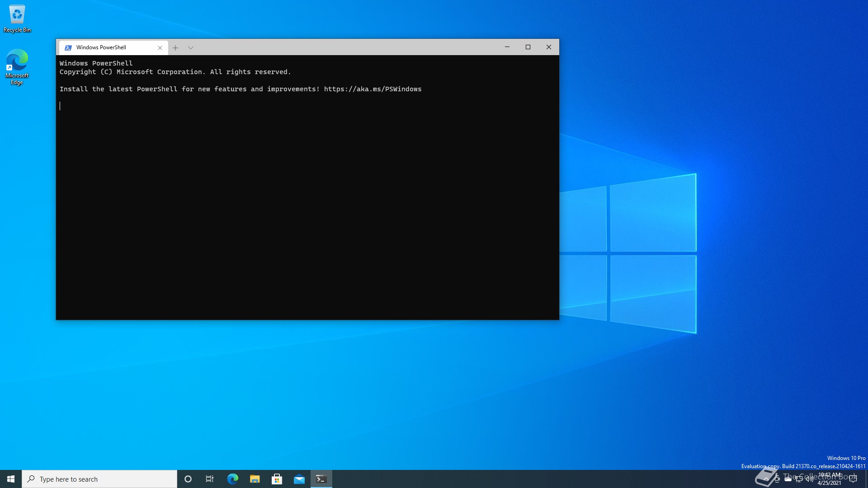Screen dimensions: 868x488
Task: Open File Explorer from the taskbar
Action: pyautogui.click(x=255, y=479)
